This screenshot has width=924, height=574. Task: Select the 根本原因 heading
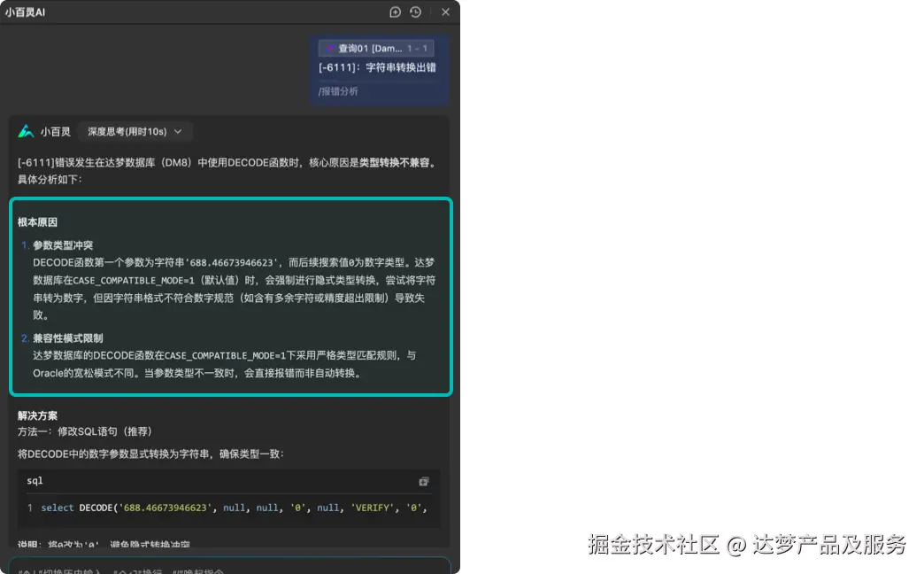[x=37, y=222]
